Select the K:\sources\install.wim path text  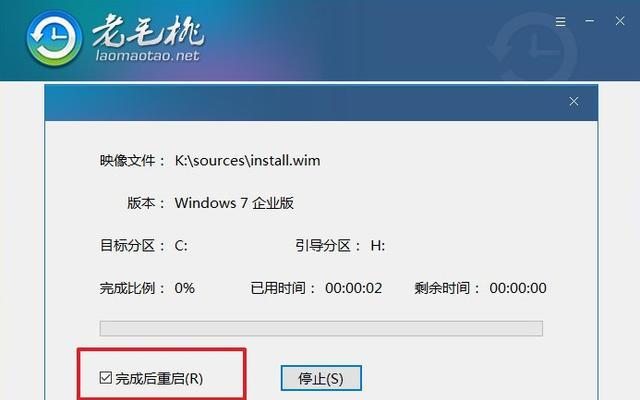247,160
